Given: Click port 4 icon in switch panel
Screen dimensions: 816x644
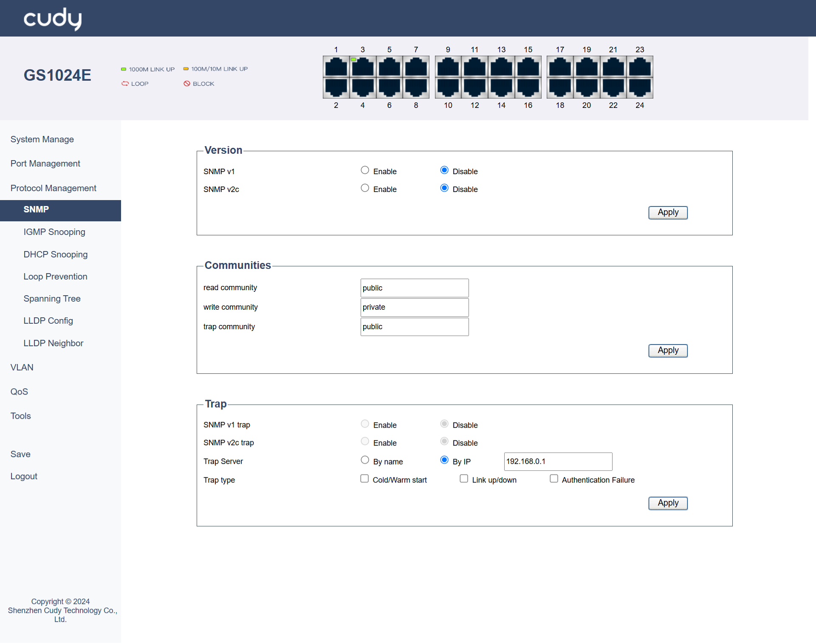Looking at the screenshot, I should tap(363, 88).
